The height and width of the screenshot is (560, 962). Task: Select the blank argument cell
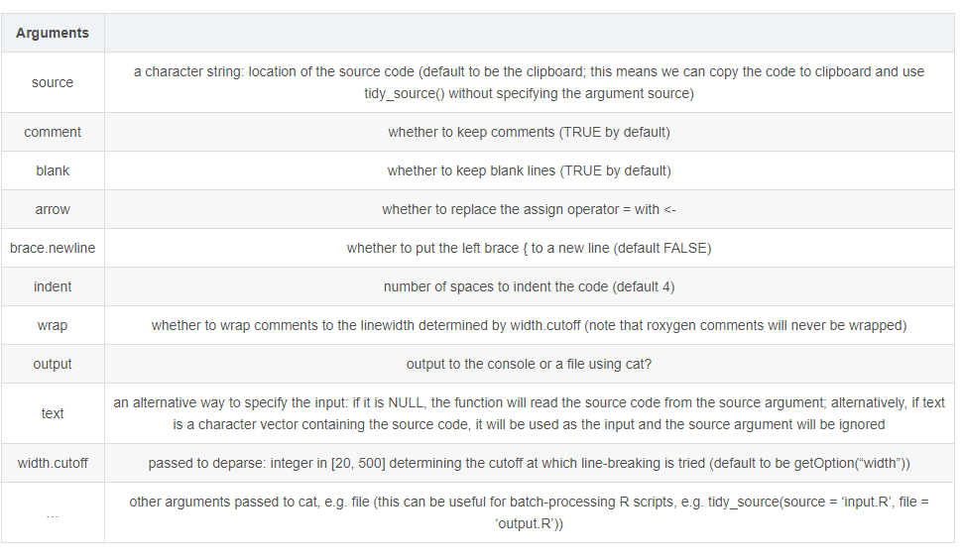click(x=53, y=170)
